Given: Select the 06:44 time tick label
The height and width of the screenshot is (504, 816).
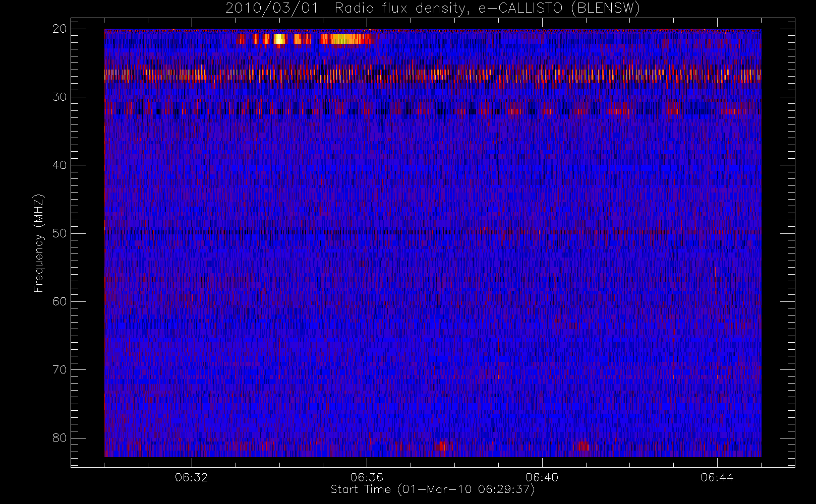Looking at the screenshot, I should tap(717, 477).
